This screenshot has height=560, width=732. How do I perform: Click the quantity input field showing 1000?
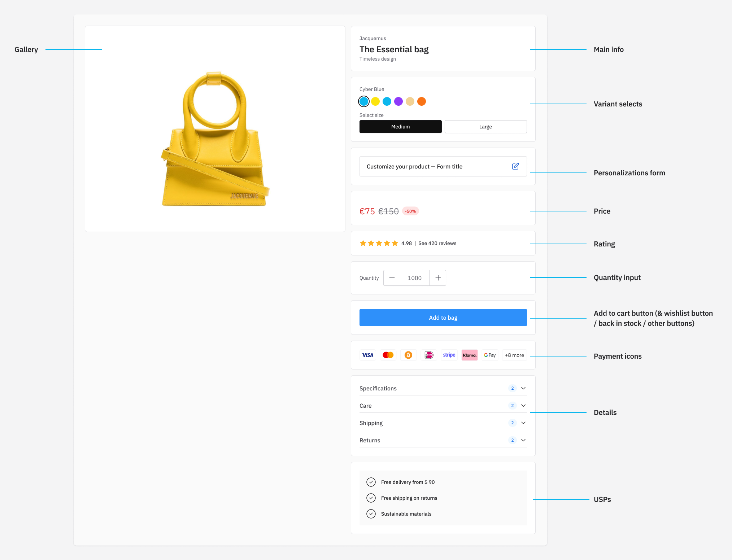tap(415, 278)
